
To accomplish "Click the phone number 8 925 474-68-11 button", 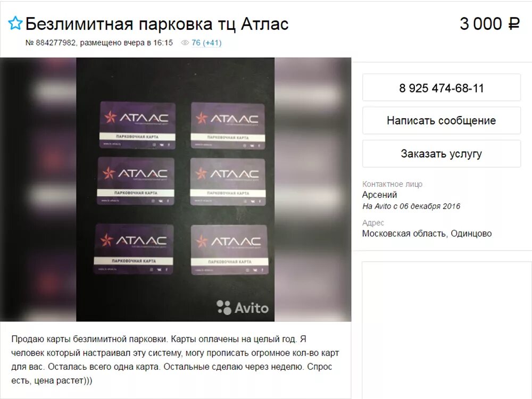I will [441, 88].
